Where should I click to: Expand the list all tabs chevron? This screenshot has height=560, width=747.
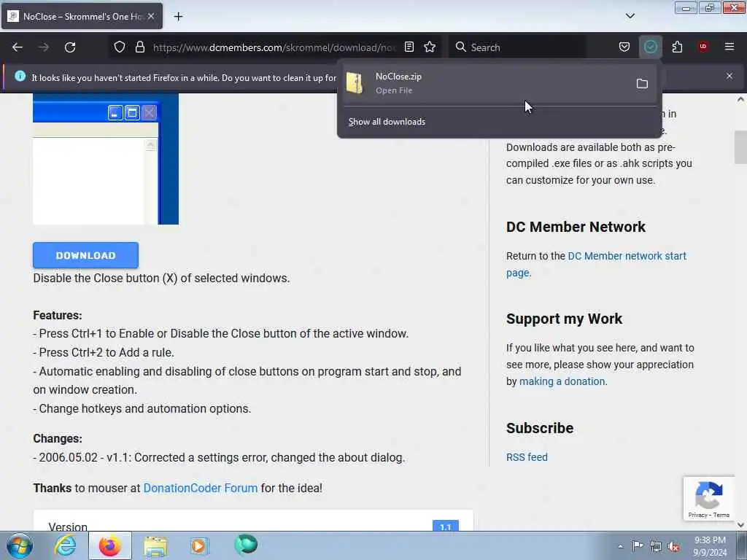(x=630, y=16)
